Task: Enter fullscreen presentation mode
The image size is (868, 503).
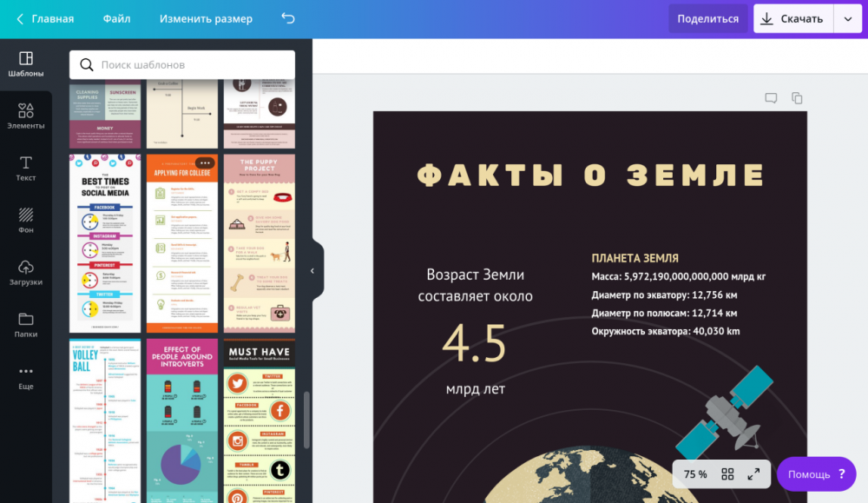Action: pos(753,474)
